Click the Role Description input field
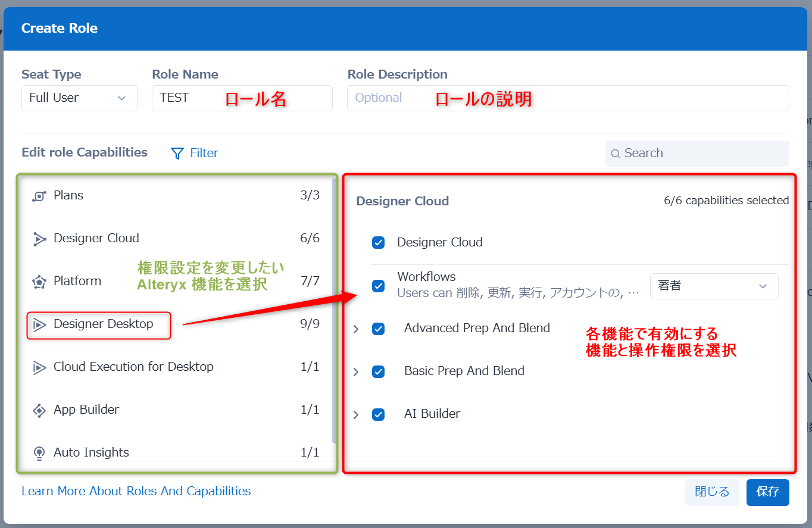The image size is (812, 528). (568, 98)
